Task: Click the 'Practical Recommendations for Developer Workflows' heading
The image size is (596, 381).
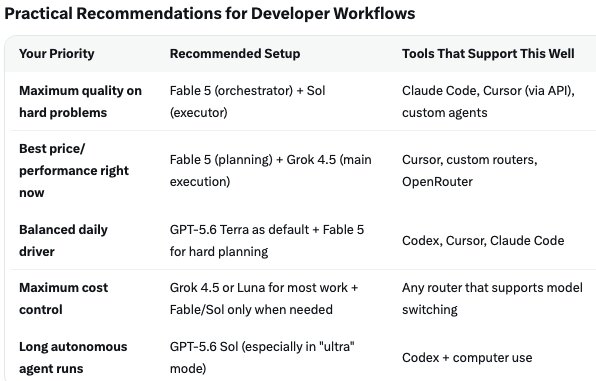Action: pyautogui.click(x=209, y=13)
